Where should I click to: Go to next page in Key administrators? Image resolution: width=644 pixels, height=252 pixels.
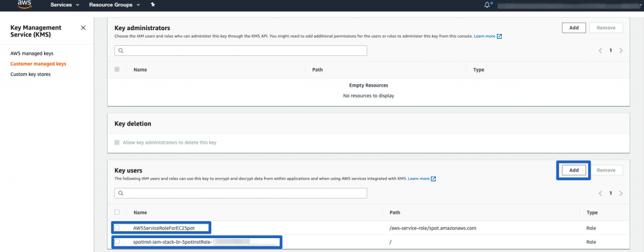coord(621,50)
